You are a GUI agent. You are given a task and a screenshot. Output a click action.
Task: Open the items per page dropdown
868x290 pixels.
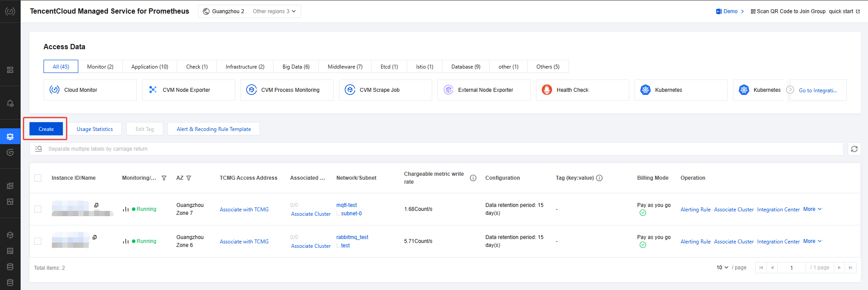[722, 268]
